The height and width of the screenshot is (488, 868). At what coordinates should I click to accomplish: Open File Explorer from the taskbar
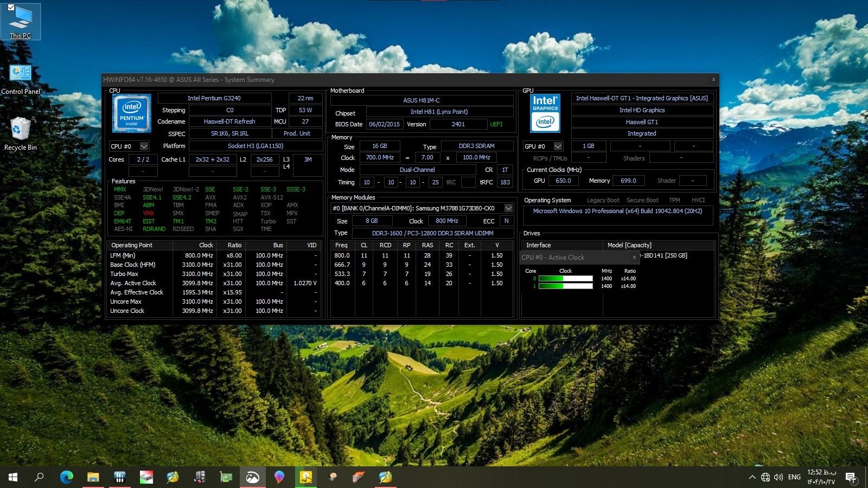pyautogui.click(x=93, y=477)
